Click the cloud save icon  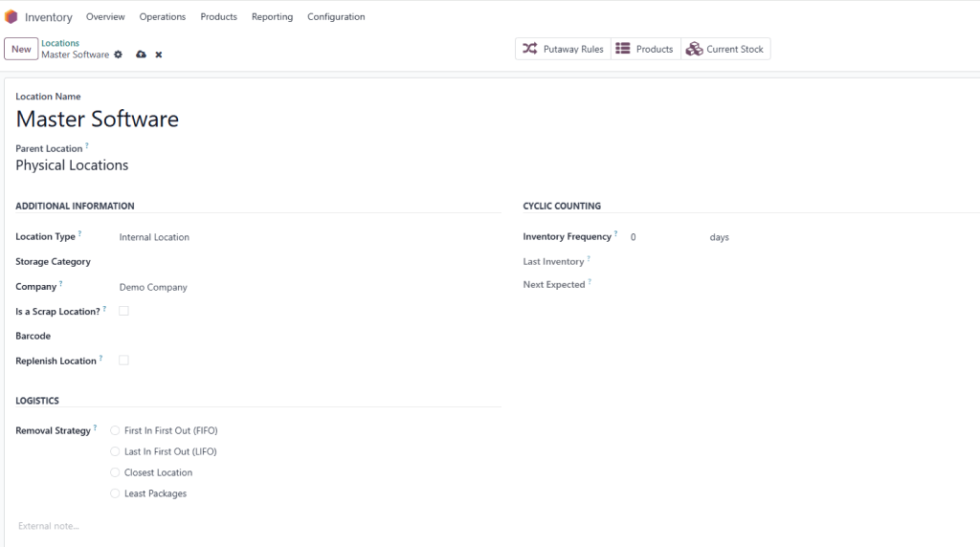(x=141, y=55)
